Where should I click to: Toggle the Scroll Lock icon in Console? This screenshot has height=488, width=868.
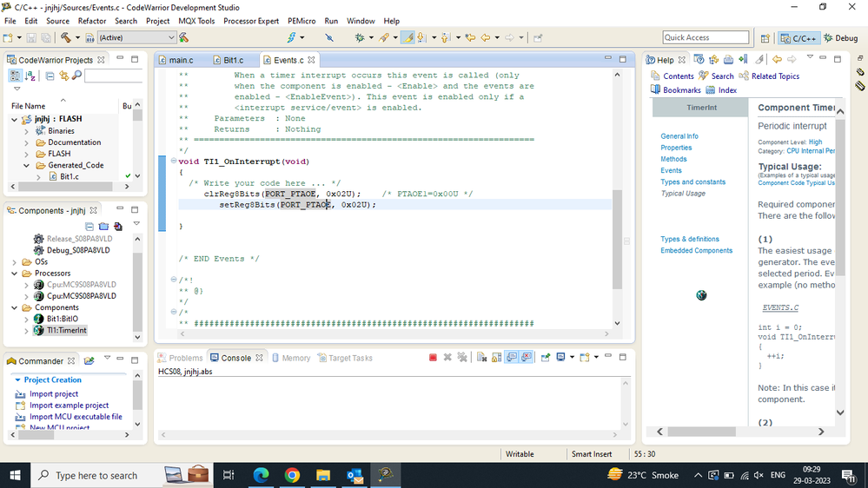496,358
